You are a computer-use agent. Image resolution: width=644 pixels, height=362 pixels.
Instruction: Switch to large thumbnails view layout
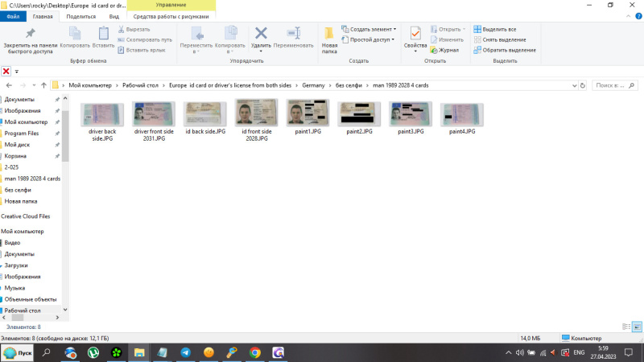click(x=637, y=327)
